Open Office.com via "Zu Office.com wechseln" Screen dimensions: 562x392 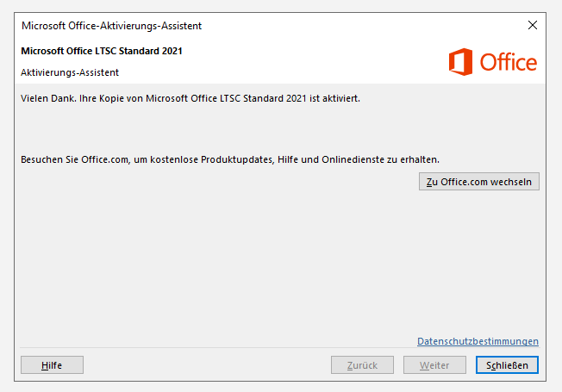click(x=478, y=181)
